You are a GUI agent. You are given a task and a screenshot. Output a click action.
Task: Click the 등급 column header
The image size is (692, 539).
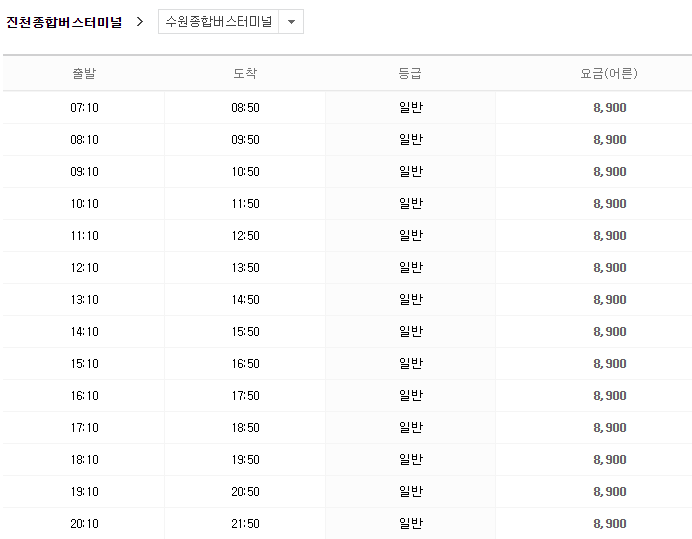pyautogui.click(x=410, y=73)
